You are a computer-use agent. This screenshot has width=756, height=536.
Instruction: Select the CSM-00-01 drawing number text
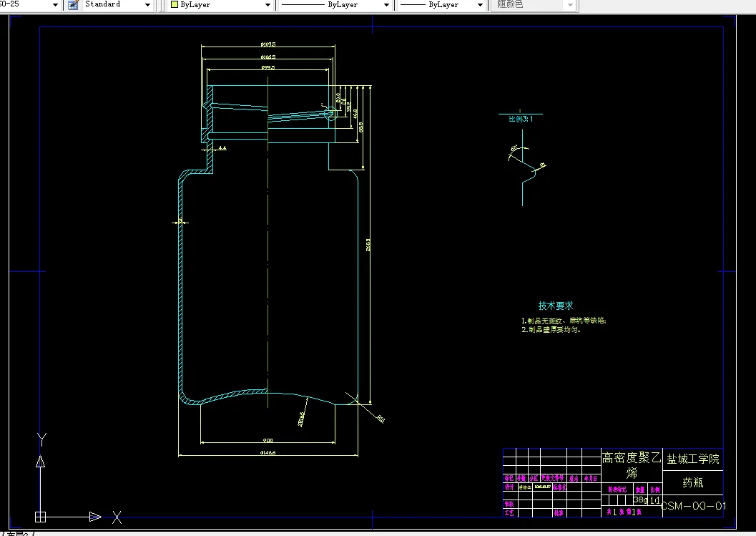693,506
